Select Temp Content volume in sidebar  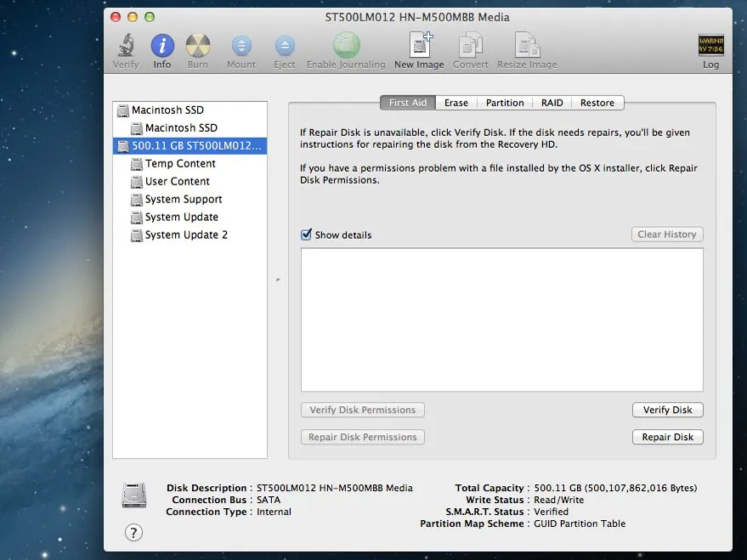[180, 164]
